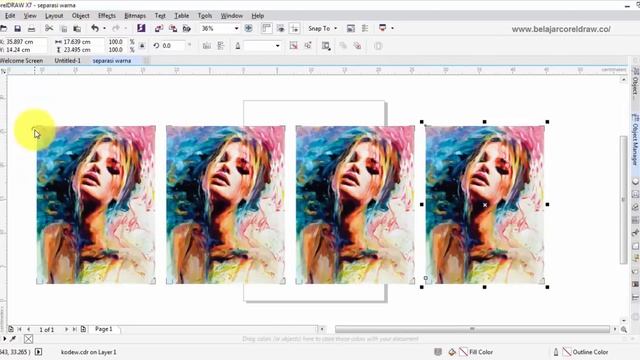Click the Fill Color bucket icon

click(452, 352)
